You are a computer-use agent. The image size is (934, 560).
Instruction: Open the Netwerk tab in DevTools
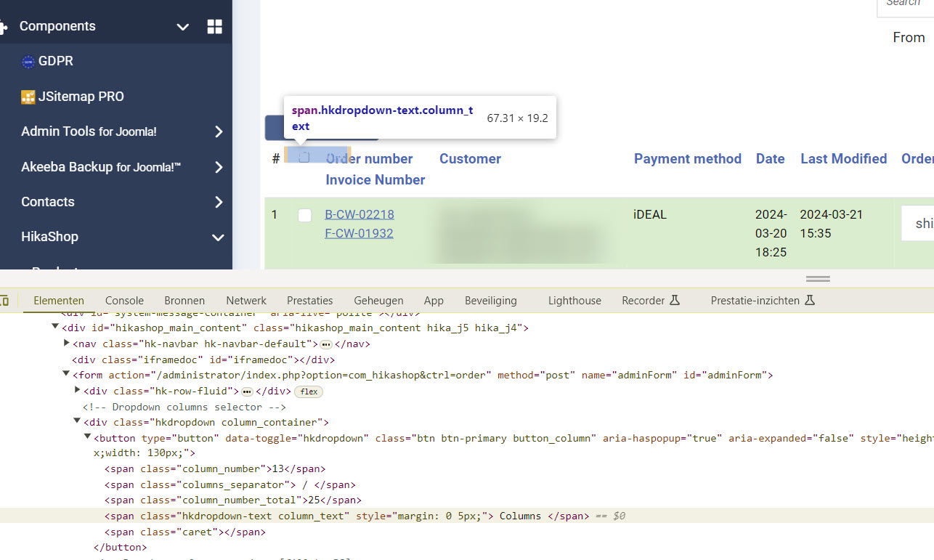click(x=245, y=300)
